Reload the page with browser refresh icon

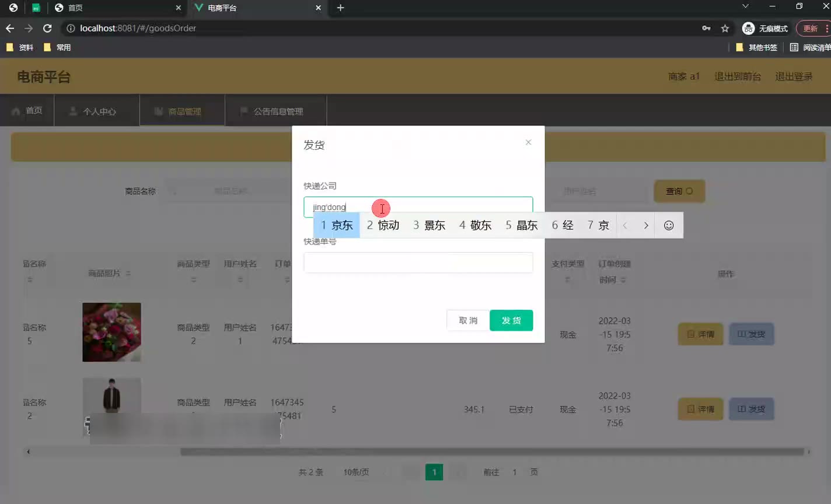pos(47,28)
